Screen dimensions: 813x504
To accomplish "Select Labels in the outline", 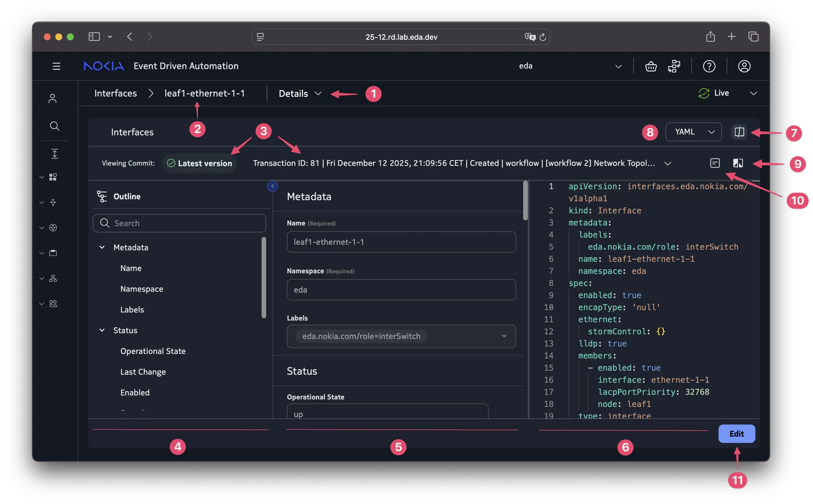I will click(132, 309).
